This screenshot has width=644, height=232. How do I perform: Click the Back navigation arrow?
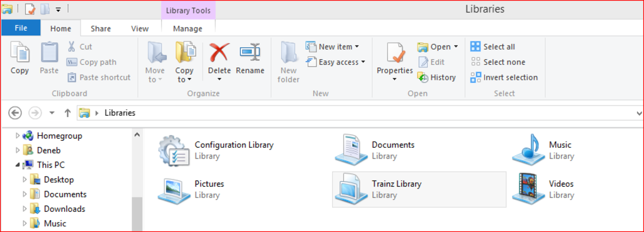[x=15, y=113]
